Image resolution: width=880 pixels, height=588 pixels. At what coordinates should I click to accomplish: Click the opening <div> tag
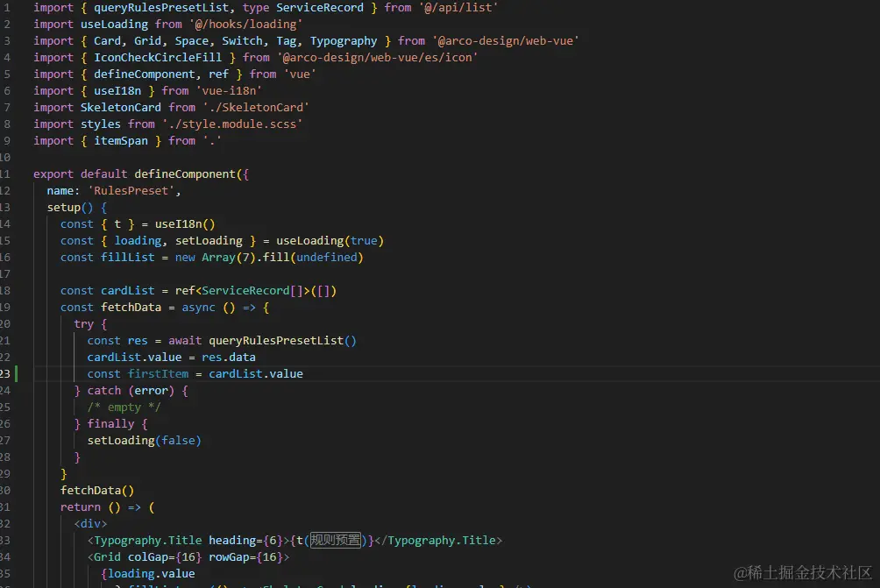pyautogui.click(x=90, y=524)
